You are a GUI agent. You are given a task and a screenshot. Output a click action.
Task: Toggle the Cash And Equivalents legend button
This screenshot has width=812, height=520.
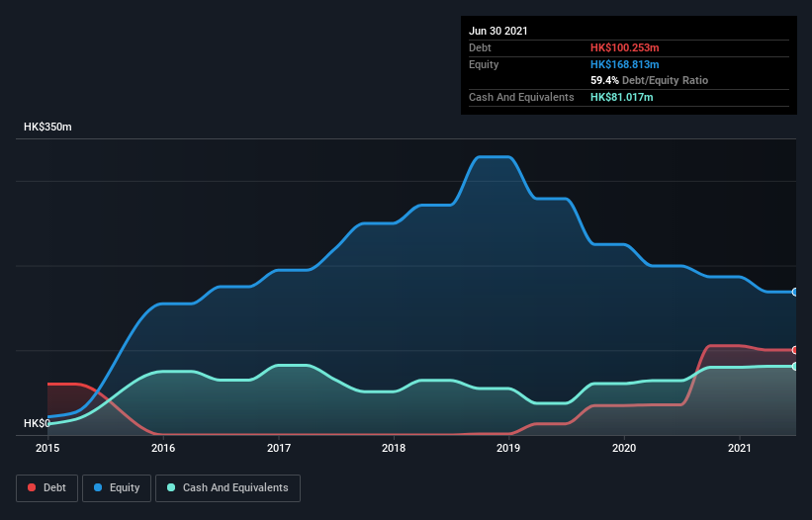click(x=227, y=488)
